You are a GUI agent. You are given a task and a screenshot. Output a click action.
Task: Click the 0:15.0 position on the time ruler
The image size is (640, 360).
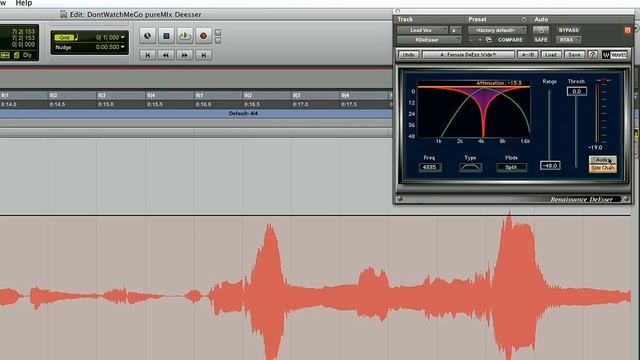106,104
